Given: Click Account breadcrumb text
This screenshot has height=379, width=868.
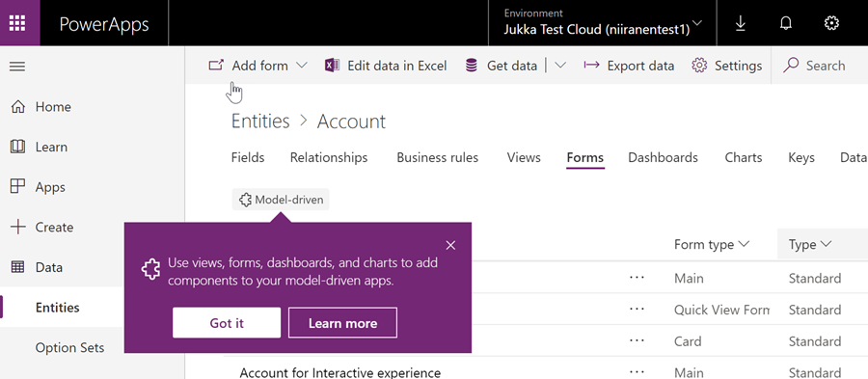Looking at the screenshot, I should coord(351,122).
